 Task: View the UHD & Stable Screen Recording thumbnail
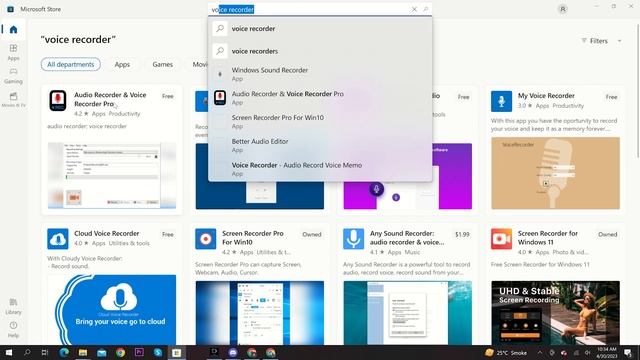pyautogui.click(x=556, y=313)
